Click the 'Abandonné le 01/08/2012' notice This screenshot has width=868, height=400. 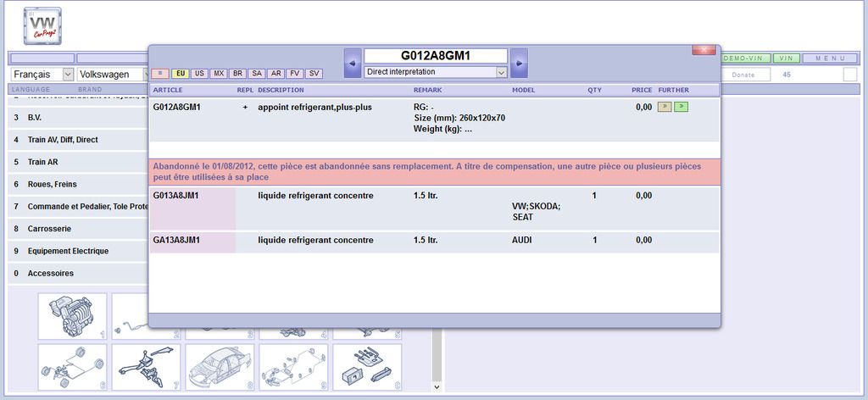point(435,171)
